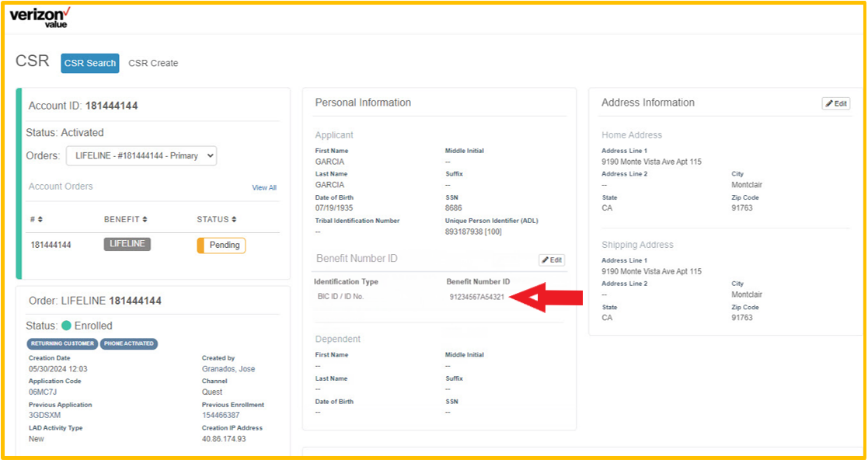Screen dimensions: 868x460
Task: Open previous enrollment 154466387
Action: pyautogui.click(x=221, y=415)
